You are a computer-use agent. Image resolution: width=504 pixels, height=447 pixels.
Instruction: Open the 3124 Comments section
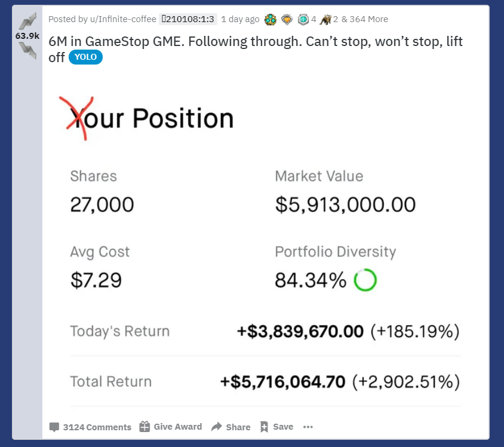(x=90, y=427)
